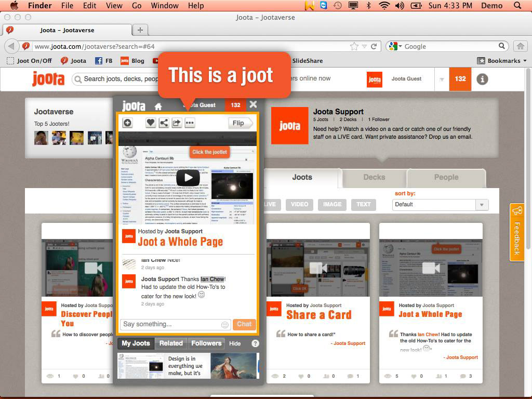This screenshot has height=399, width=532.
Task: Switch to the People tab
Action: (446, 178)
